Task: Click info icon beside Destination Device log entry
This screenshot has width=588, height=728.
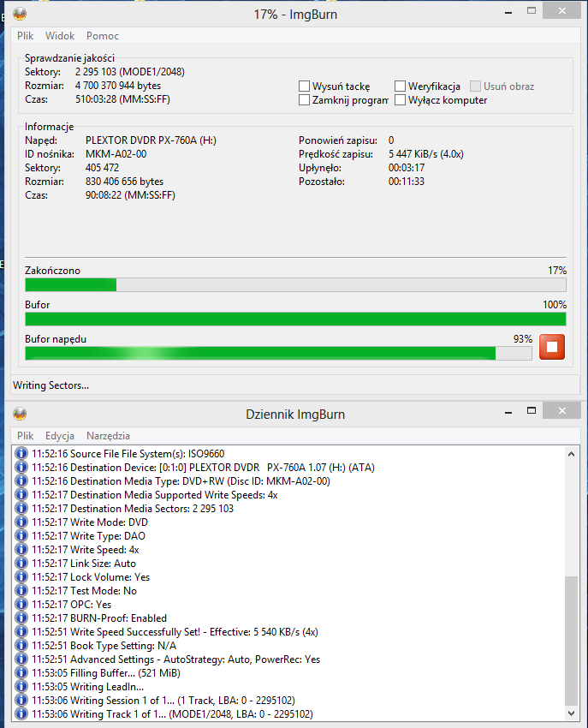Action: coord(21,467)
